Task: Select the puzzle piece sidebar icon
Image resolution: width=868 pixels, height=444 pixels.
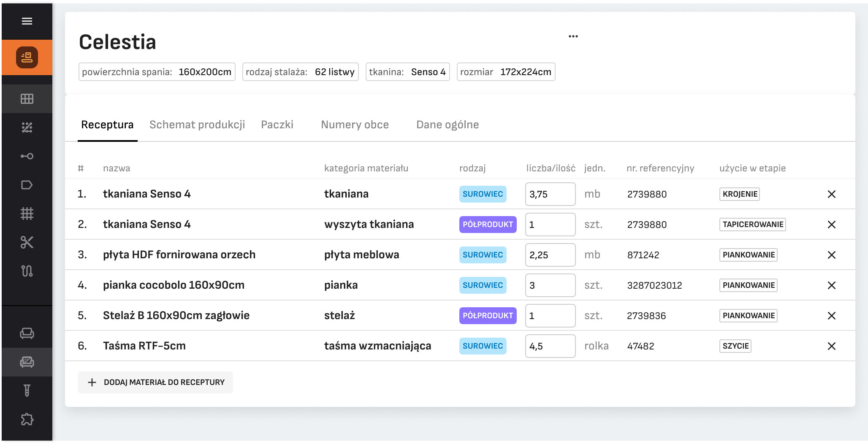Action: point(27,419)
